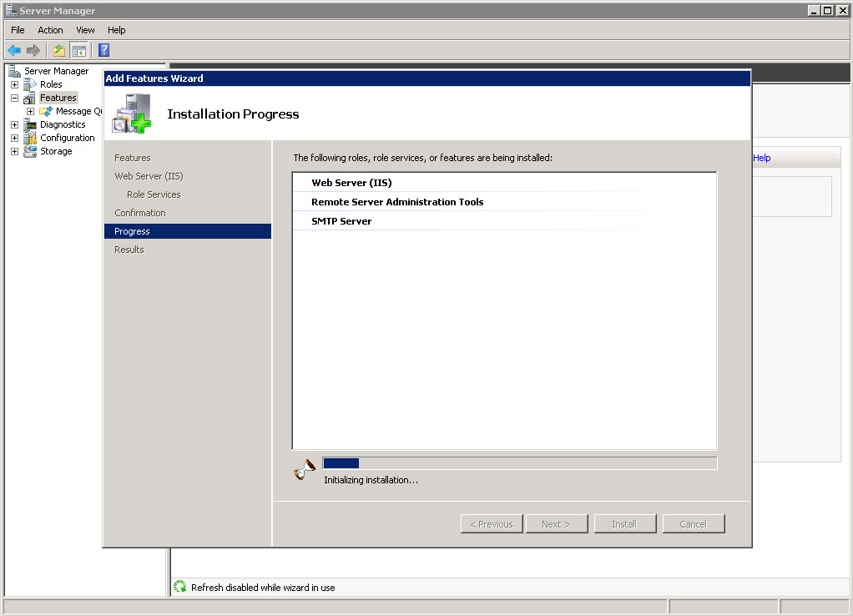
Task: Click the installation progress bar
Action: [519, 463]
